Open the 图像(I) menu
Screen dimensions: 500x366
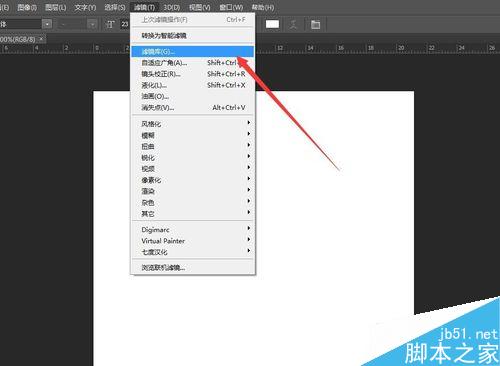[x=27, y=7]
